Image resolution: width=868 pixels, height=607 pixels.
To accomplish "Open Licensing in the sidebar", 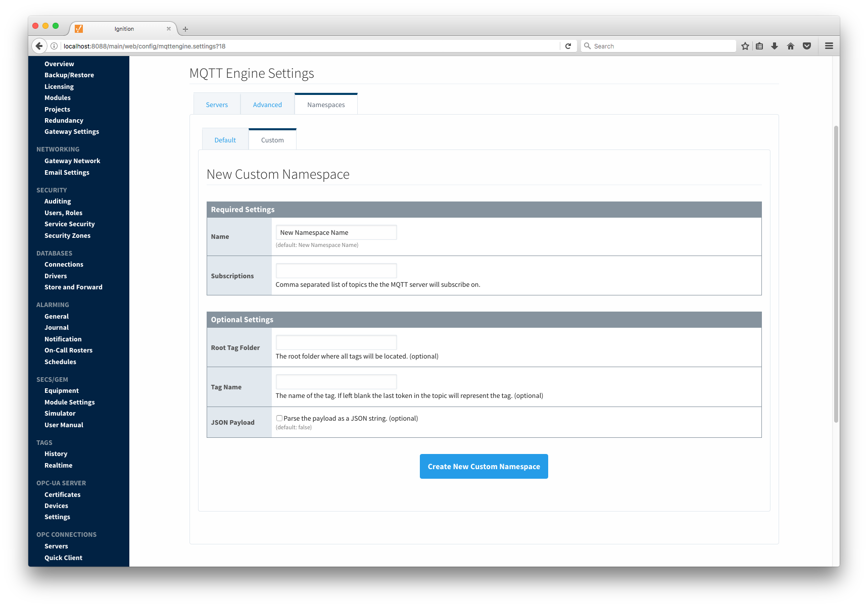I will pyautogui.click(x=59, y=87).
